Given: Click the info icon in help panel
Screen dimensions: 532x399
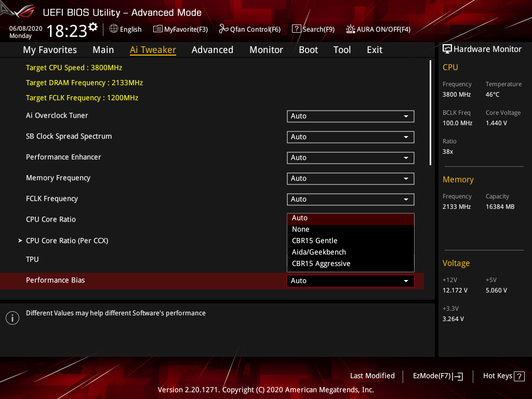Looking at the screenshot, I should [x=12, y=318].
